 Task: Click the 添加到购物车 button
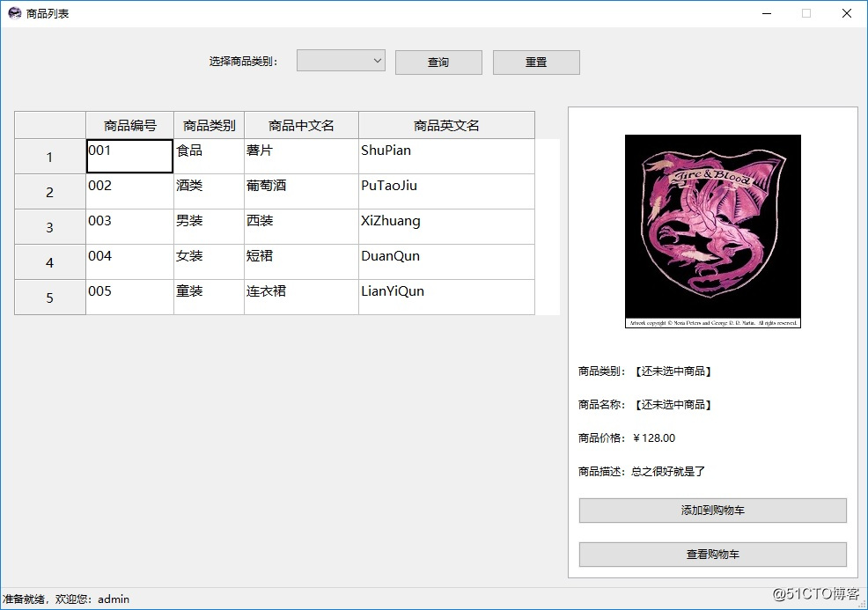point(713,511)
